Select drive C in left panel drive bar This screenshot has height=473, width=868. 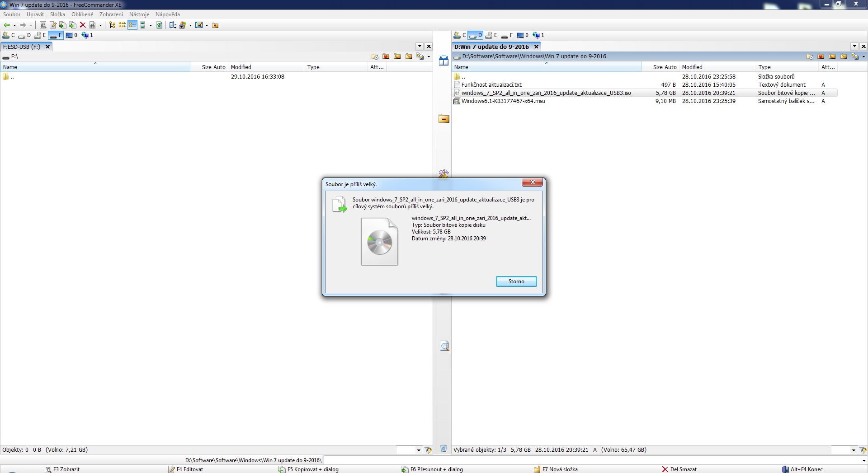click(9, 35)
